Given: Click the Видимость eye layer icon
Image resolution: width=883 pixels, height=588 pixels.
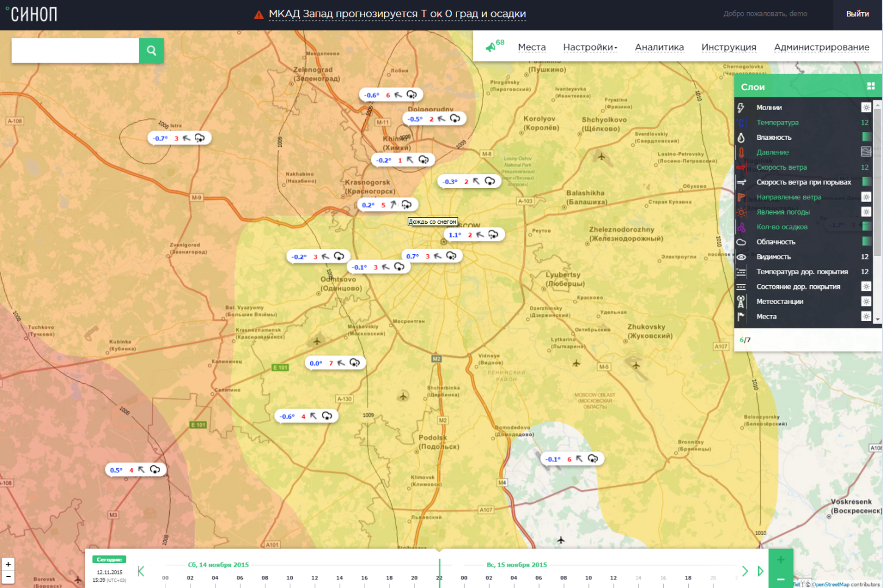Looking at the screenshot, I should coord(741,257).
